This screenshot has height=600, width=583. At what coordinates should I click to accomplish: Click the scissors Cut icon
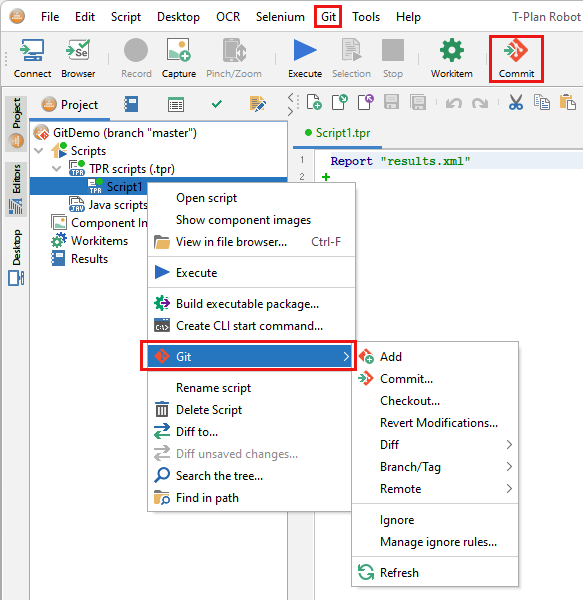516,103
